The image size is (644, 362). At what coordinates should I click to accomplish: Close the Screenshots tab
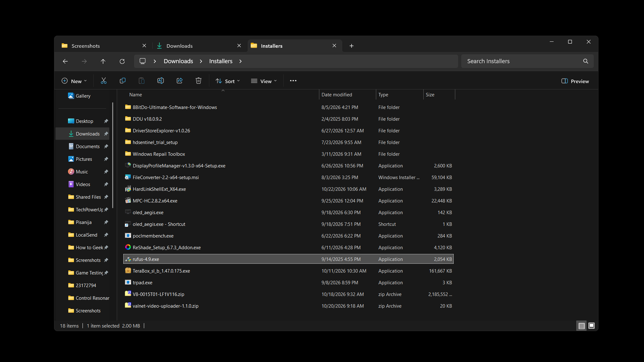point(144,45)
